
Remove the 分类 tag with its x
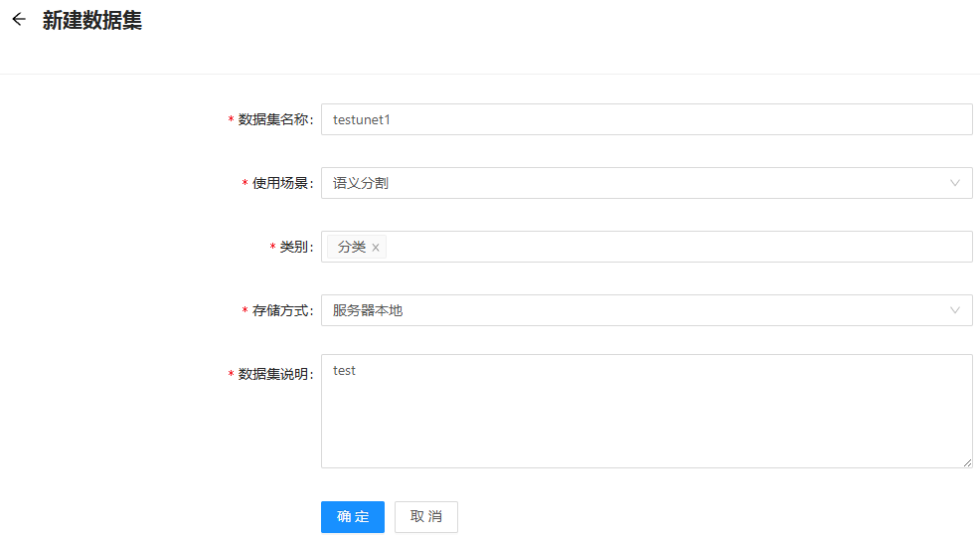[376, 248]
